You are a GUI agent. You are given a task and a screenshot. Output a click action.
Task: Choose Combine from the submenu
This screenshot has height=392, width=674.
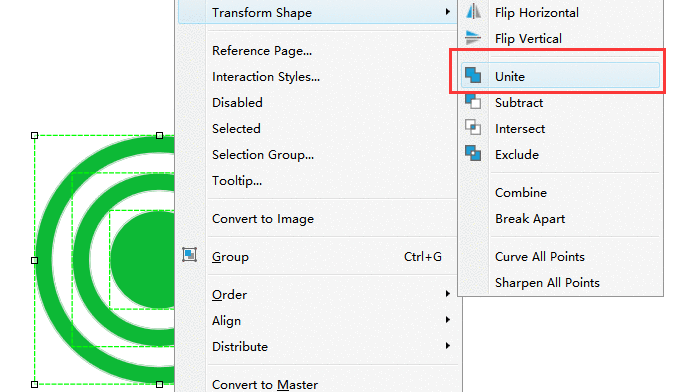(521, 193)
